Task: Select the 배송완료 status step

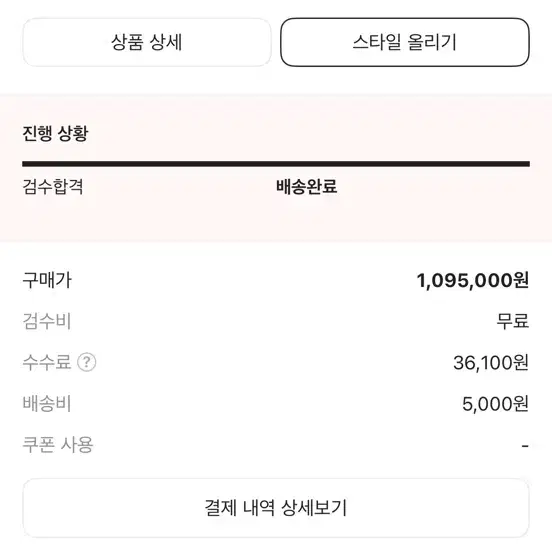Action: click(x=307, y=187)
